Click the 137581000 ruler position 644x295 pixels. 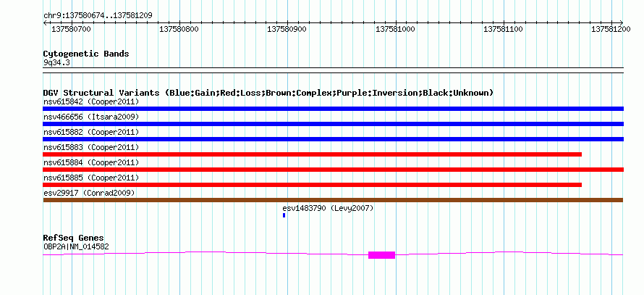[x=395, y=30]
